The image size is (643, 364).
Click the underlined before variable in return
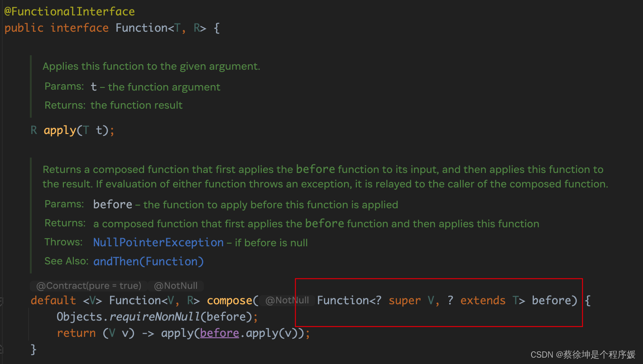pyautogui.click(x=220, y=333)
